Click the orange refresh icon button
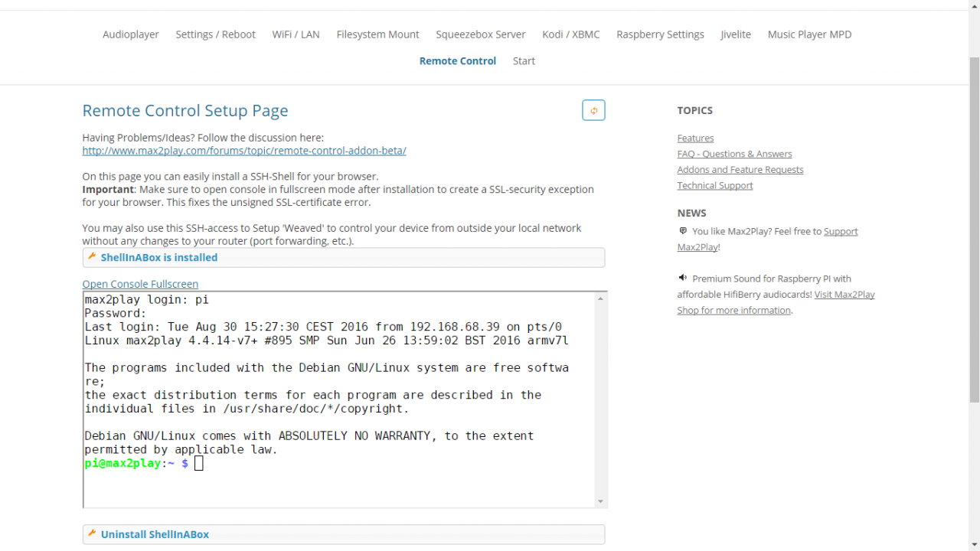 click(x=593, y=110)
